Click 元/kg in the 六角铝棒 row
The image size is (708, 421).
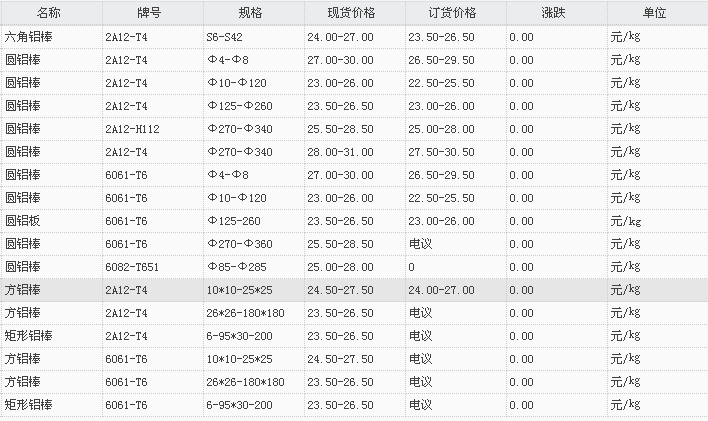625,37
